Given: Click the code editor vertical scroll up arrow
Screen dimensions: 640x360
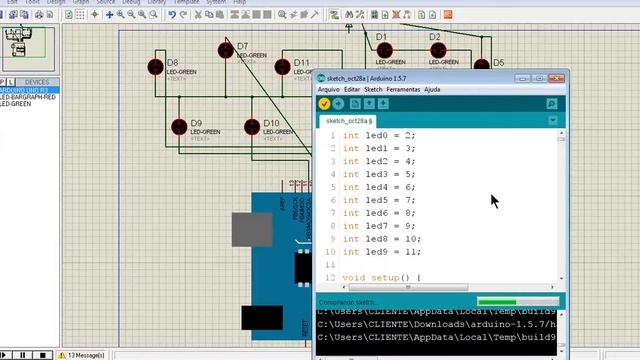Looking at the screenshot, I should [562, 133].
